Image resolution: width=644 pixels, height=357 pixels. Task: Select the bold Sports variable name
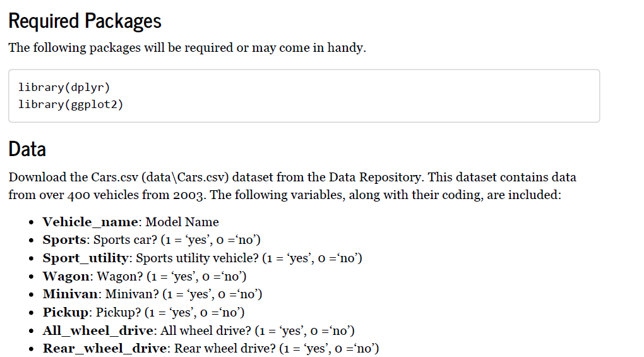pyautogui.click(x=64, y=240)
